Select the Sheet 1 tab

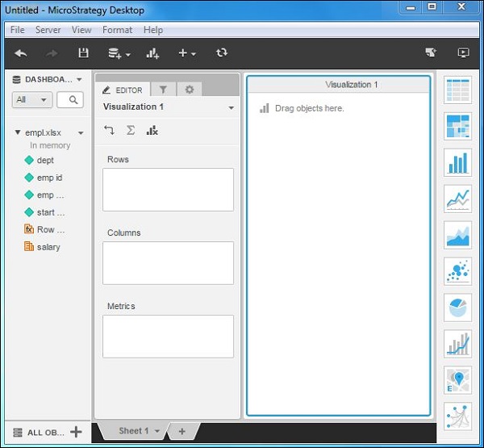pyautogui.click(x=134, y=431)
